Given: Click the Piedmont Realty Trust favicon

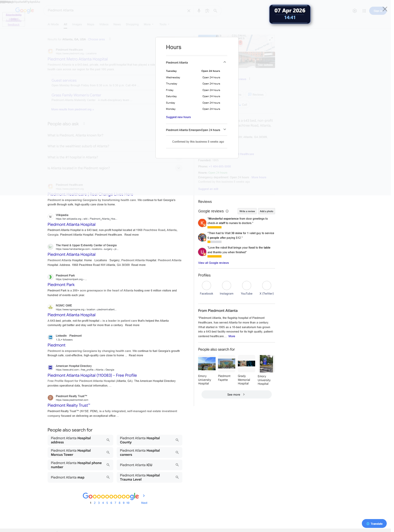Looking at the screenshot, I should point(50,398).
